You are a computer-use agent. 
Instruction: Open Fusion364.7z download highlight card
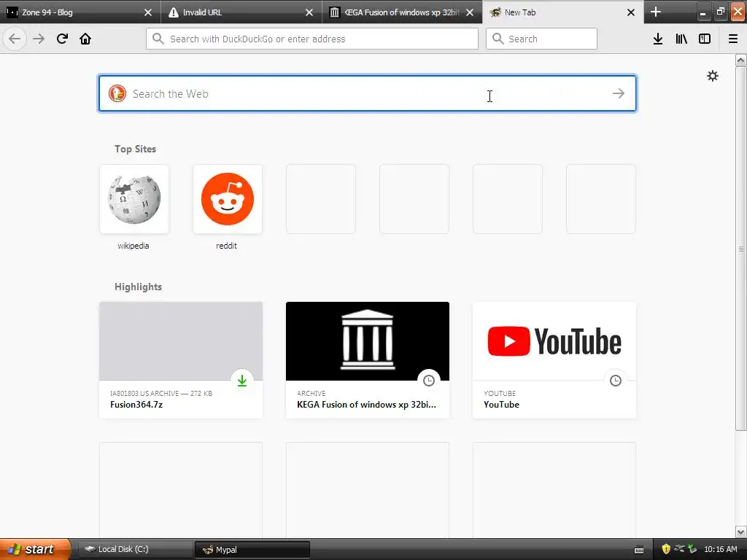click(x=181, y=360)
